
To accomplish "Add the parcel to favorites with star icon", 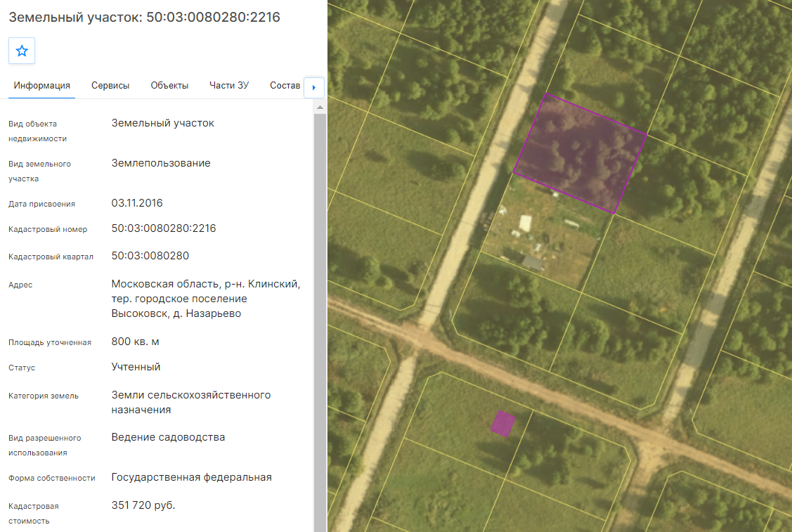I will (22, 51).
